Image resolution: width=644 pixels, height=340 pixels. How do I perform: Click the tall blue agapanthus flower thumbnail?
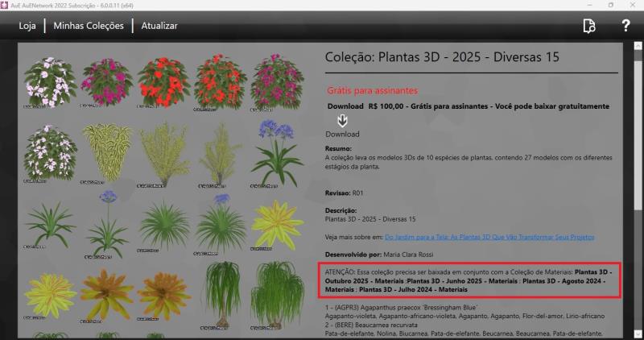276,151
